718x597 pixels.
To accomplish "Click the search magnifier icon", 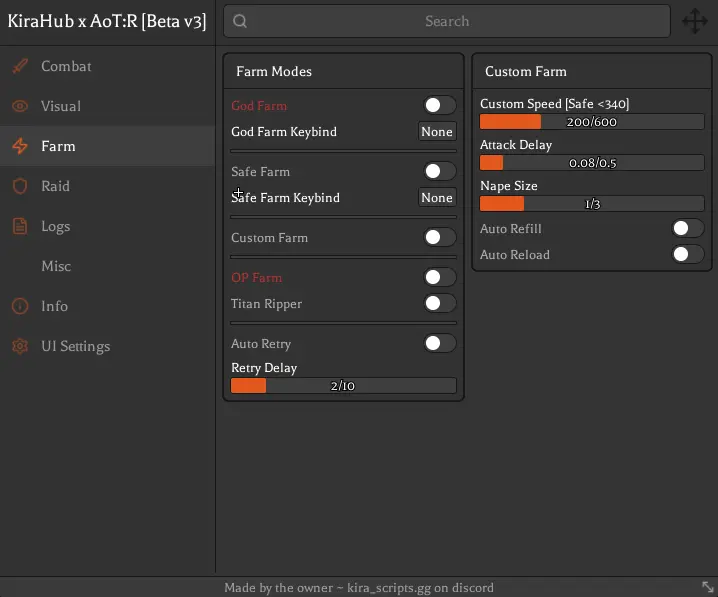I will point(240,21).
